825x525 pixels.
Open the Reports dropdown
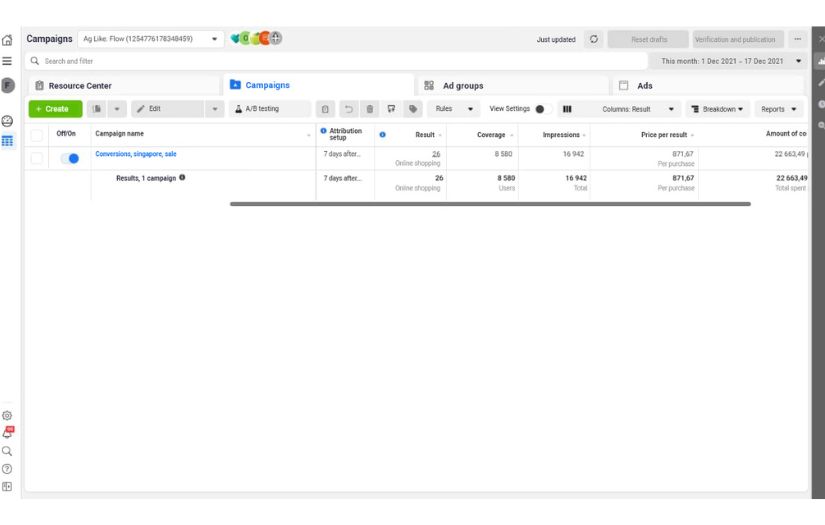pos(779,109)
